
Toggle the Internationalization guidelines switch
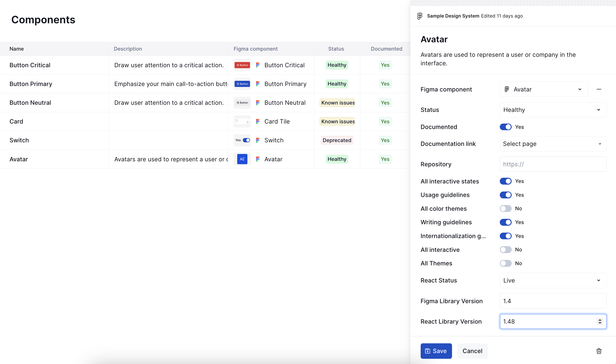[x=505, y=236]
